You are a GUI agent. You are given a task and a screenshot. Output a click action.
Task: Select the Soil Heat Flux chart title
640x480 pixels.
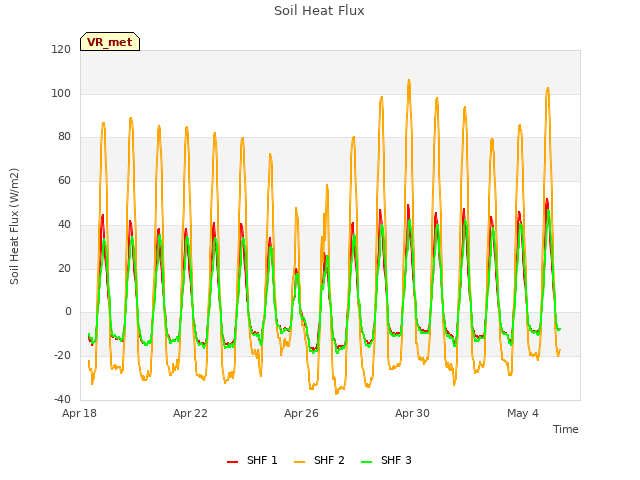click(x=319, y=11)
